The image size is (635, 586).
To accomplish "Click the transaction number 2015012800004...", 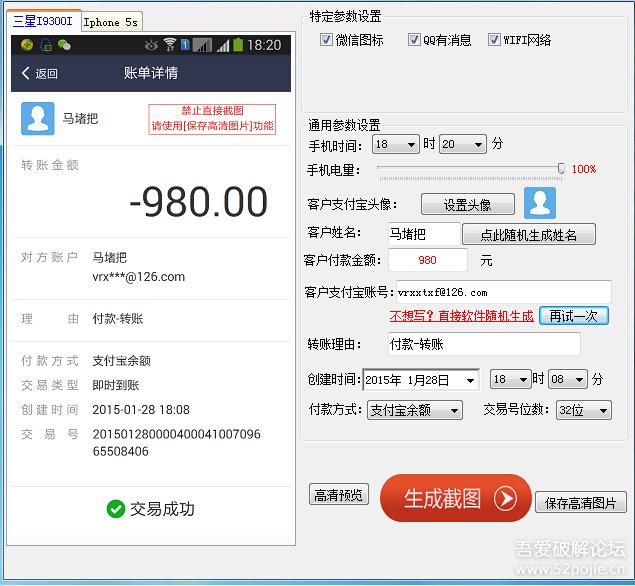I will click(x=177, y=443).
